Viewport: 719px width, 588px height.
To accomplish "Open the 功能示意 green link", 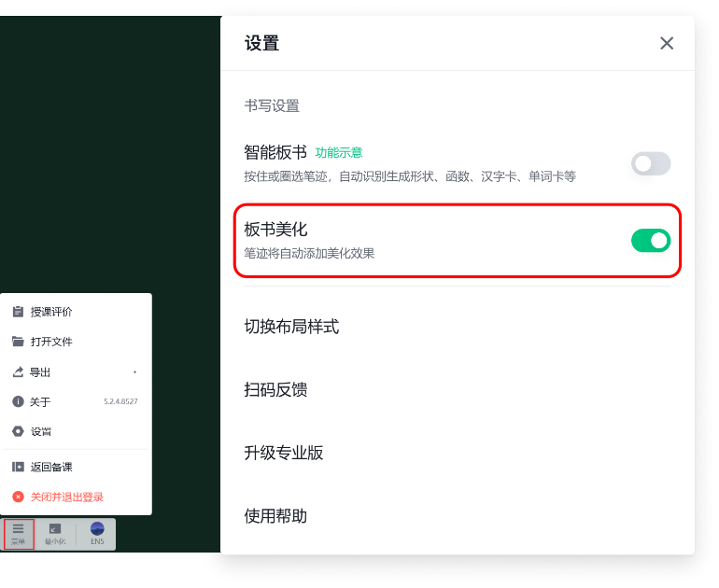I will coord(339,153).
